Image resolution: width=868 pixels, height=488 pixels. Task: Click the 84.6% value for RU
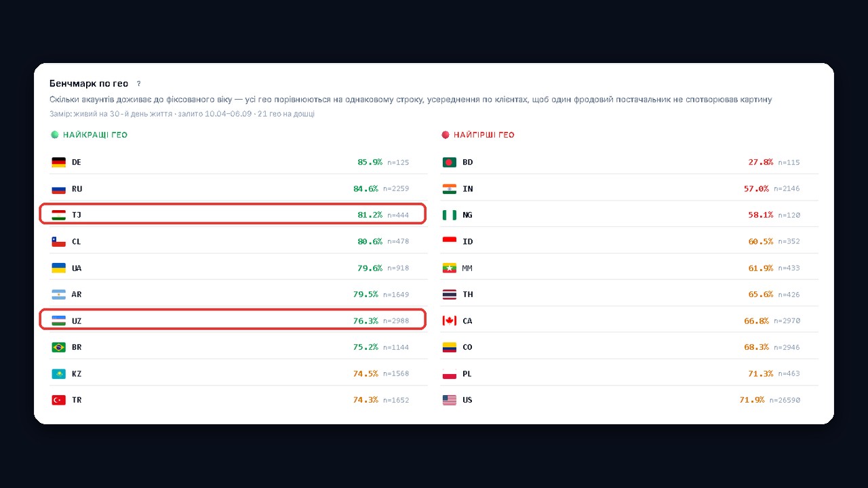(x=366, y=189)
